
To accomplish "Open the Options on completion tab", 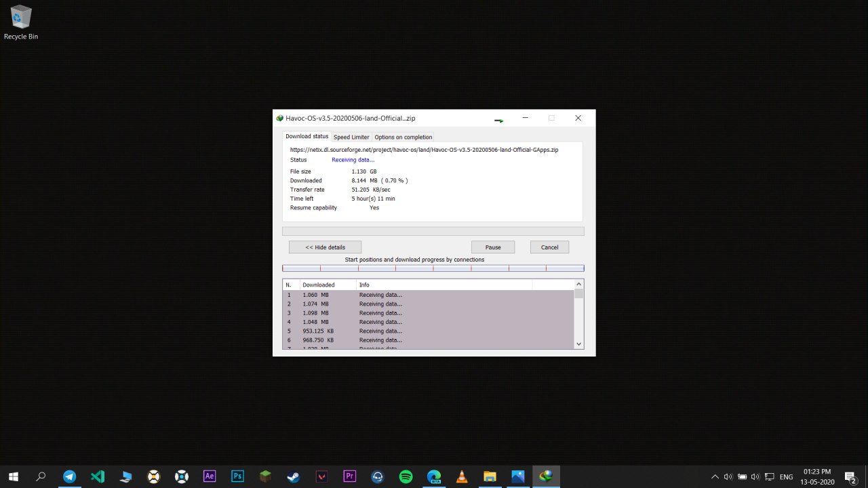I will click(x=403, y=137).
